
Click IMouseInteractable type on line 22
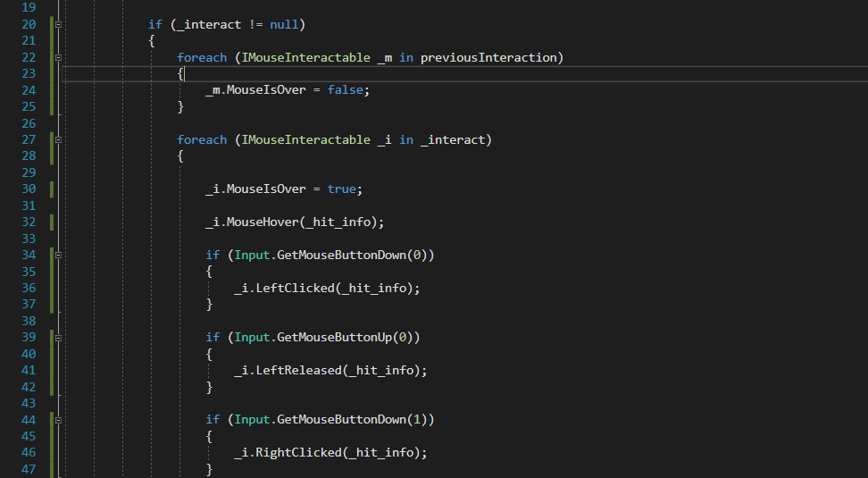(305, 57)
